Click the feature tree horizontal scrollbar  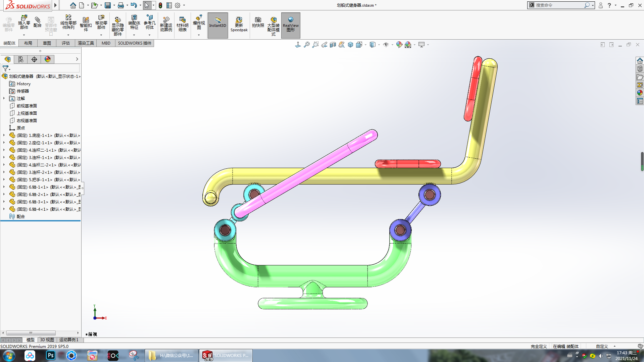tap(31, 333)
